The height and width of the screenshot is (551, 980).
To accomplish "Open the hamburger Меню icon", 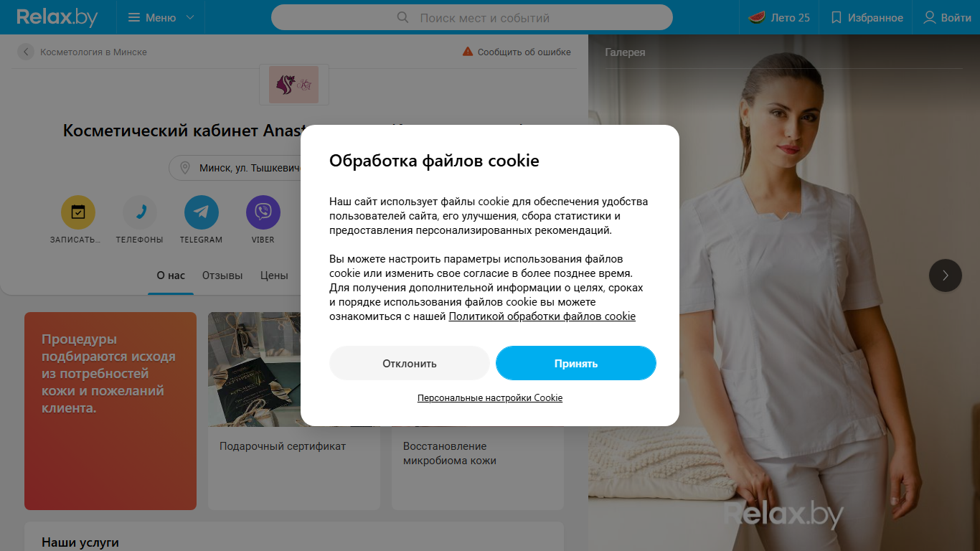I will [x=134, y=17].
